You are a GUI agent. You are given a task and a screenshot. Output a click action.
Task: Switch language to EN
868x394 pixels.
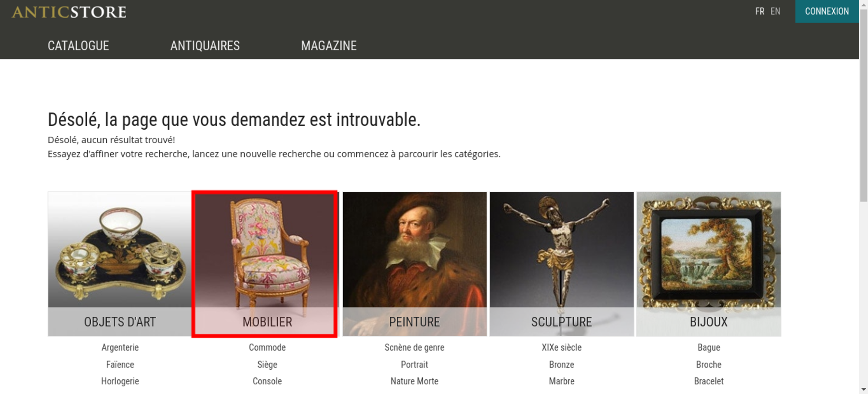pyautogui.click(x=776, y=11)
